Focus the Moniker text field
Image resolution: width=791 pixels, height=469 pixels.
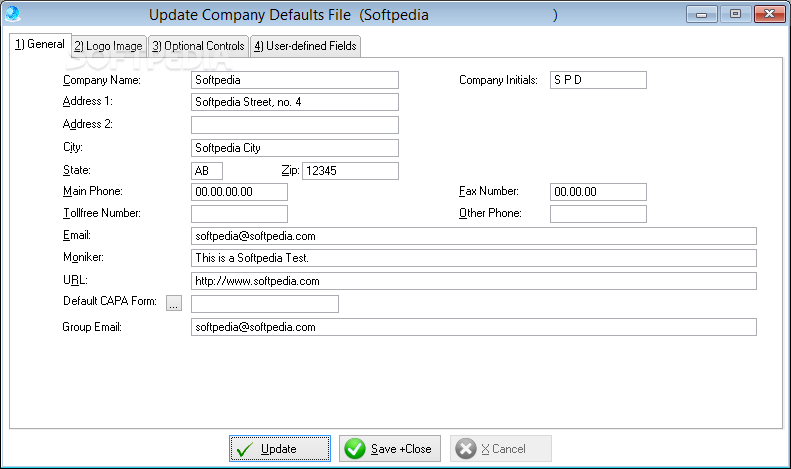tap(474, 258)
